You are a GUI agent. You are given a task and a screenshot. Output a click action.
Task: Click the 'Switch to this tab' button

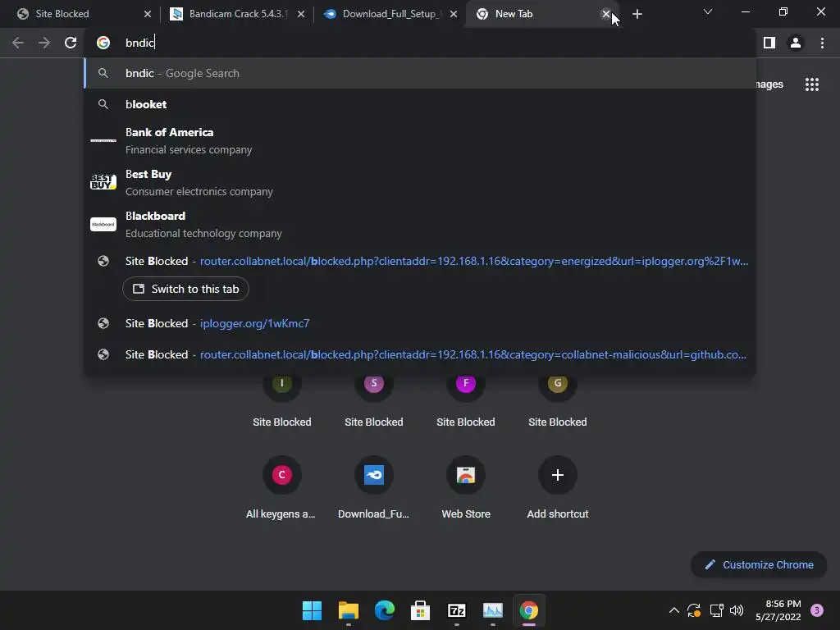pyautogui.click(x=185, y=289)
